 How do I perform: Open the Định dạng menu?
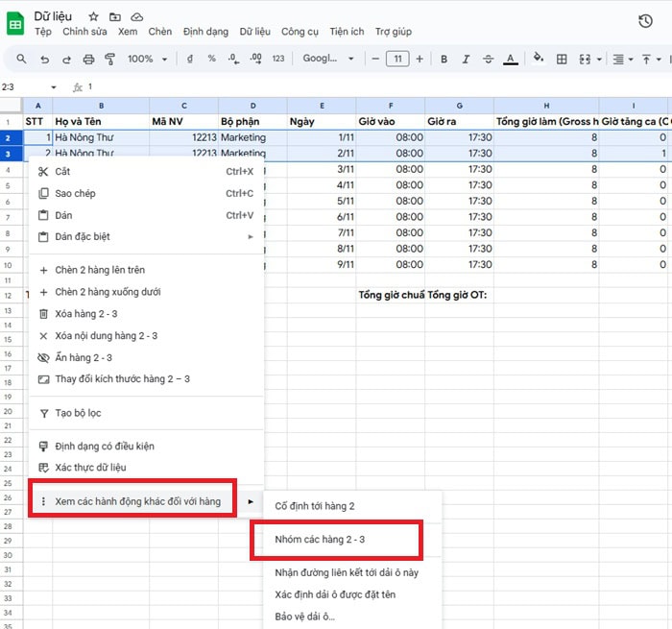[x=204, y=32]
